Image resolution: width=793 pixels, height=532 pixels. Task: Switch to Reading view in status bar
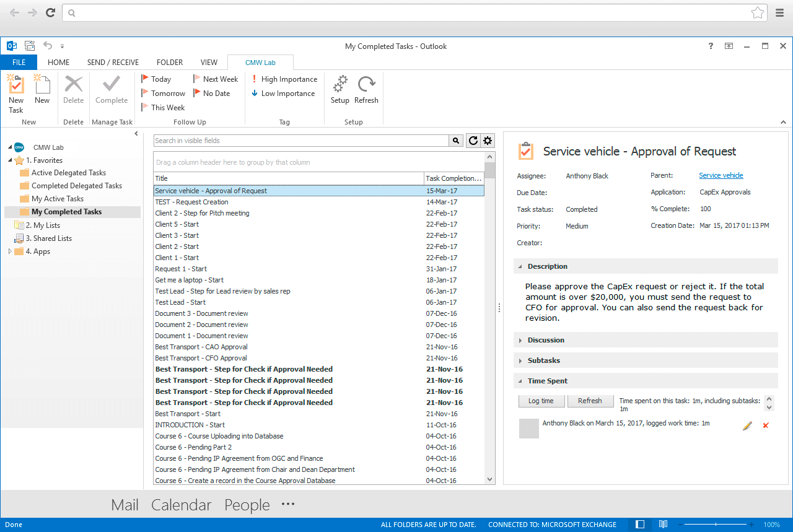663,525
